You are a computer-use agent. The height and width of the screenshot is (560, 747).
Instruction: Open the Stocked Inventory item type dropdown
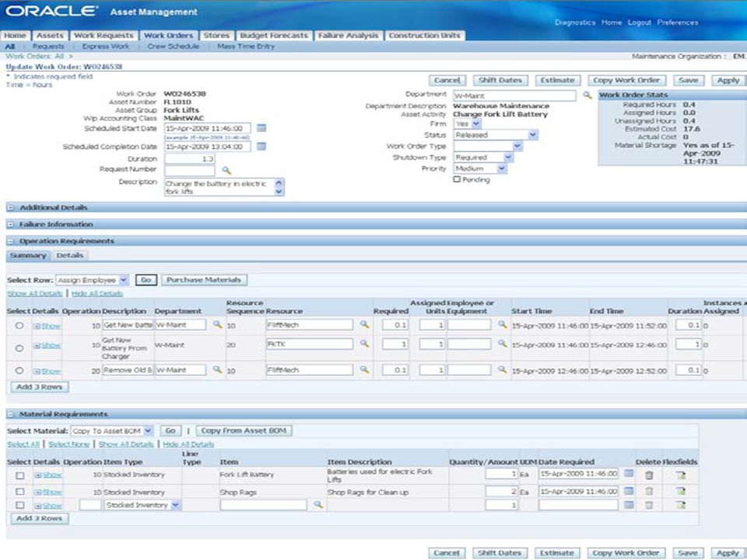pos(142,505)
